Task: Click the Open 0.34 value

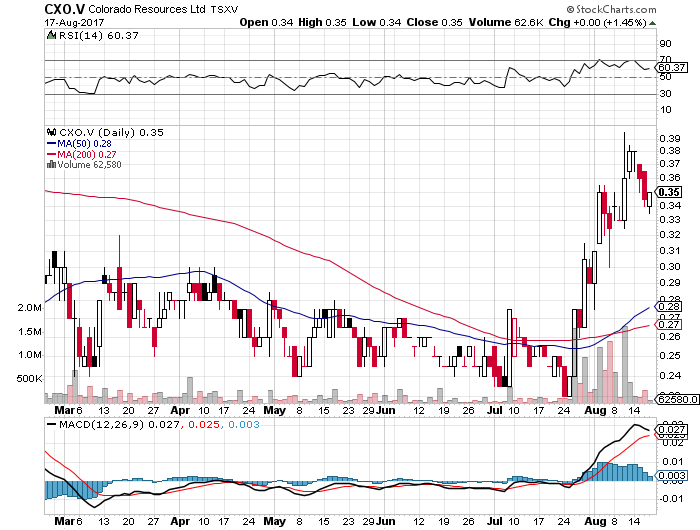Action: [x=266, y=22]
